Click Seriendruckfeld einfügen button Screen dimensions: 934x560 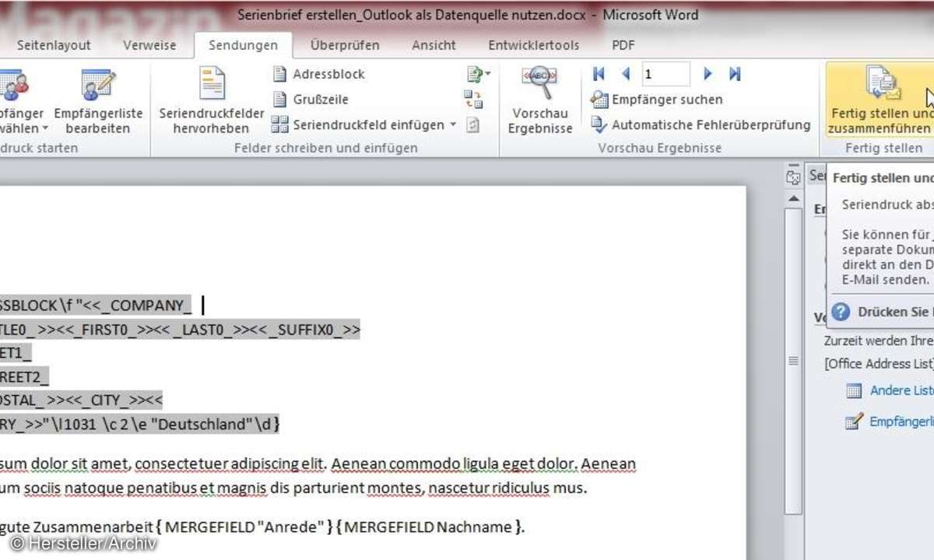point(357,124)
